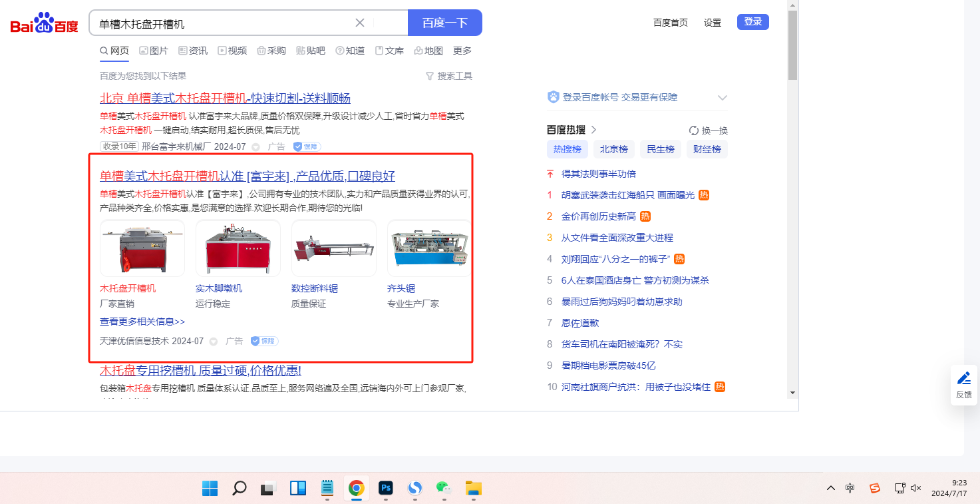Screen dimensions: 980x504
Task: Select the 网页 tab
Action: 114,51
